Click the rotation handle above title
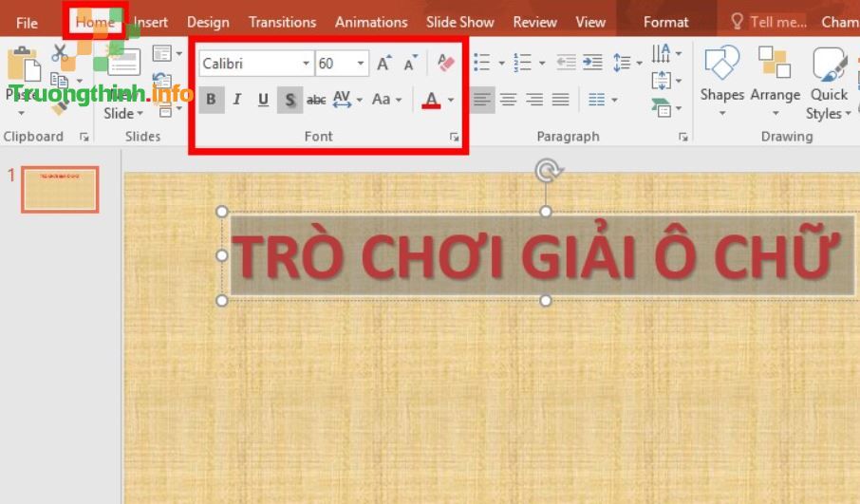The height and width of the screenshot is (504, 860). [x=547, y=171]
